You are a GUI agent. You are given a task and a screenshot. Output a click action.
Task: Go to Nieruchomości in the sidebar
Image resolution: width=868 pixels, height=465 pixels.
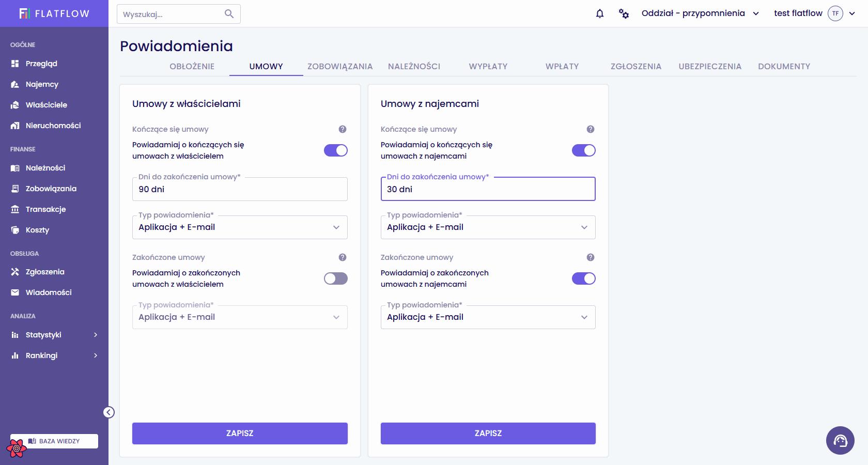point(53,126)
